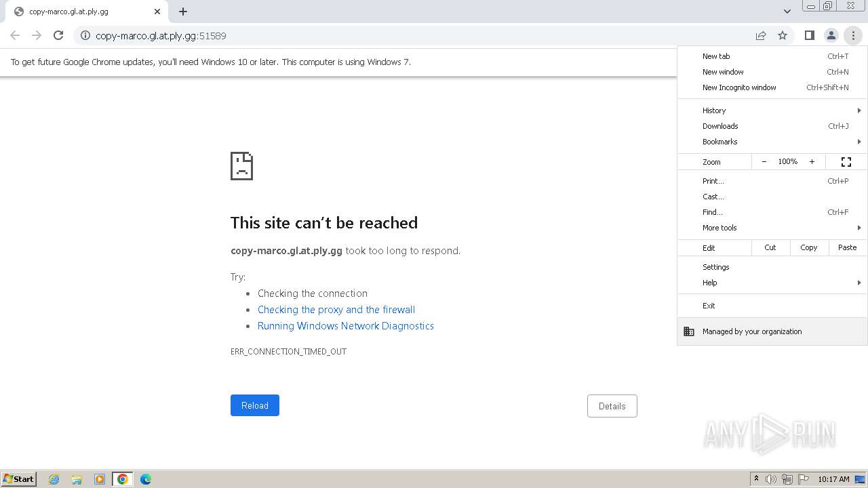868x488 pixels.
Task: Open Downloads from menu
Action: pos(772,126)
